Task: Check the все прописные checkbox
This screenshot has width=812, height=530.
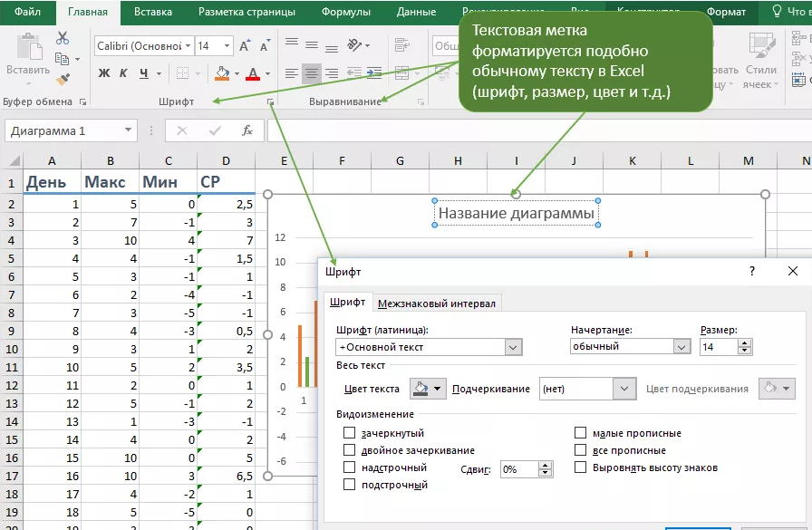Action: [x=581, y=449]
